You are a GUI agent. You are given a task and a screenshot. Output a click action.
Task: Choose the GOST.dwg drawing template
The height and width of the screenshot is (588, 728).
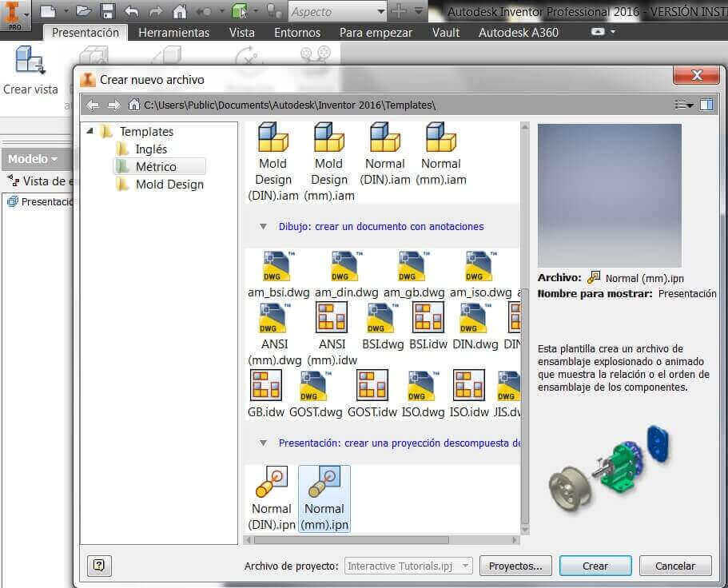pos(315,393)
